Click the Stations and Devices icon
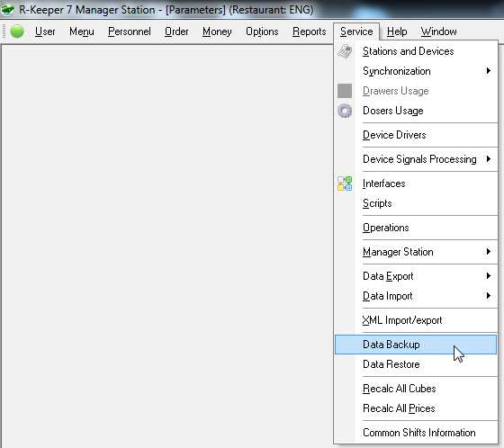 pyautogui.click(x=345, y=51)
